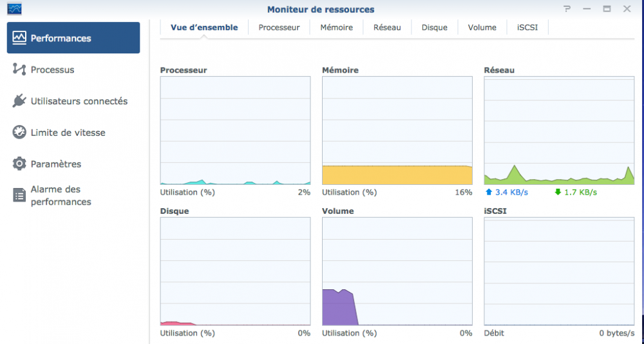
Task: Click the Limite de vitesse gauge icon
Action: (x=19, y=133)
